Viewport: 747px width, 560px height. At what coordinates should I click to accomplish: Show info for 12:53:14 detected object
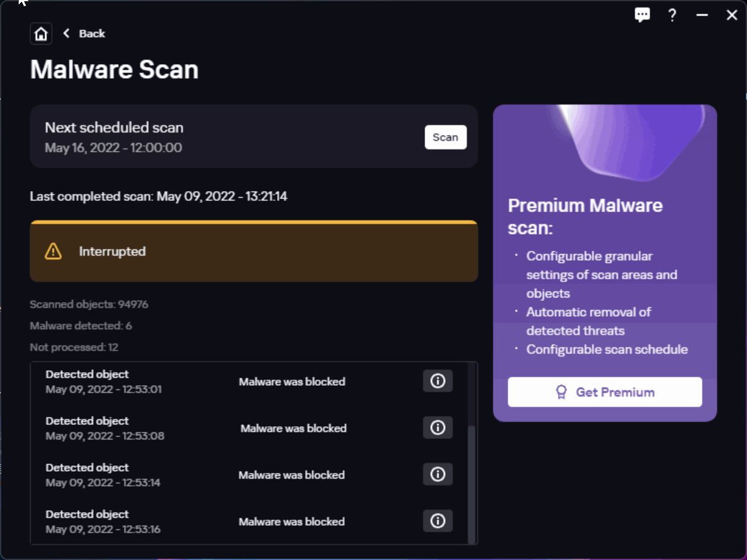pyautogui.click(x=438, y=474)
